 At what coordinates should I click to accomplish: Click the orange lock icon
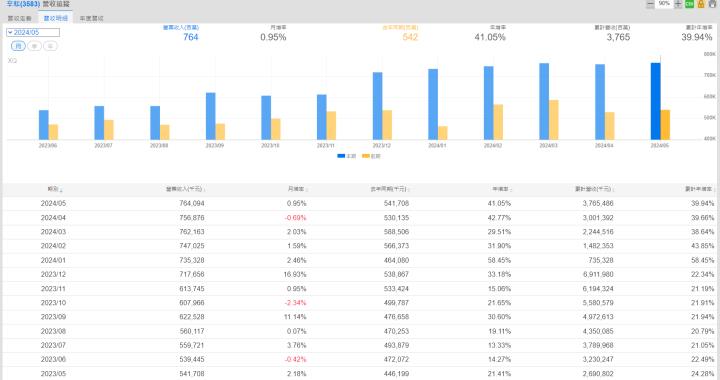click(x=701, y=4)
